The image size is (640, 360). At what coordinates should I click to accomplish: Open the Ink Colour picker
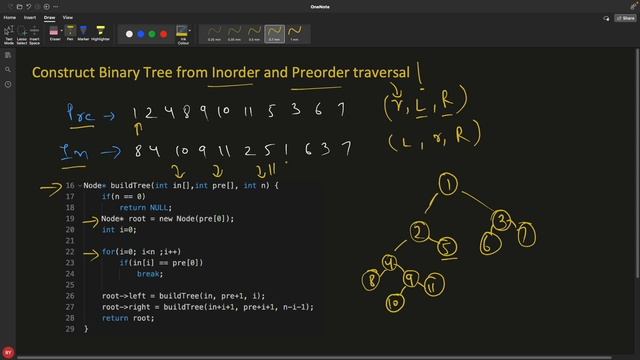pyautogui.click(x=182, y=35)
